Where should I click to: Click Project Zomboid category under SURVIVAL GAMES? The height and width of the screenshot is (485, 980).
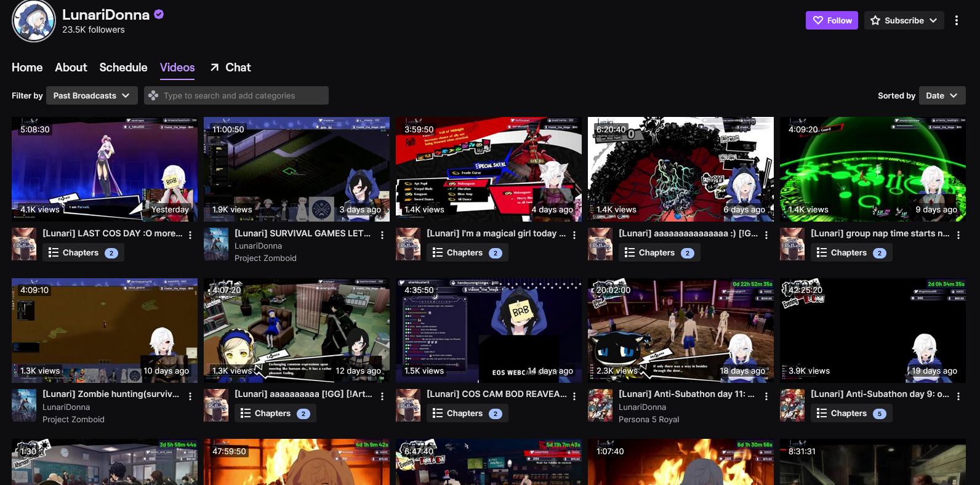(x=265, y=258)
